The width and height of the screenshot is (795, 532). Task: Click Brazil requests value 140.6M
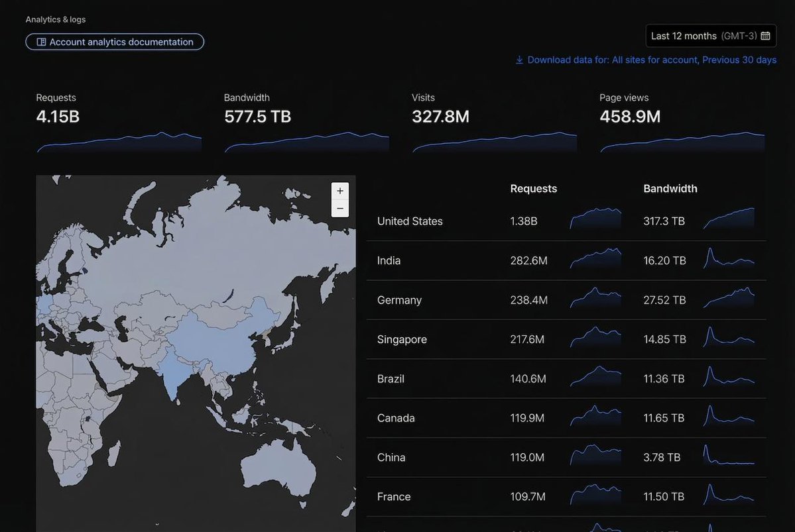[528, 378]
